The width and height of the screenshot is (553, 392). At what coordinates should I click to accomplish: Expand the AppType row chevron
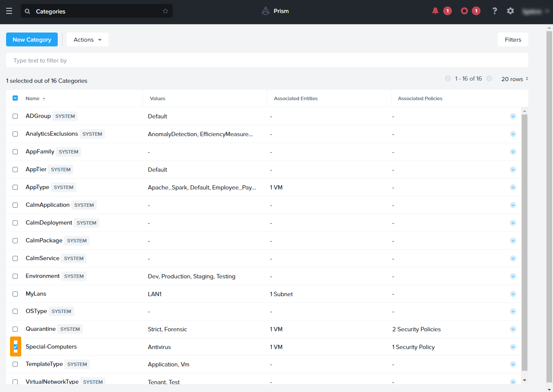513,187
